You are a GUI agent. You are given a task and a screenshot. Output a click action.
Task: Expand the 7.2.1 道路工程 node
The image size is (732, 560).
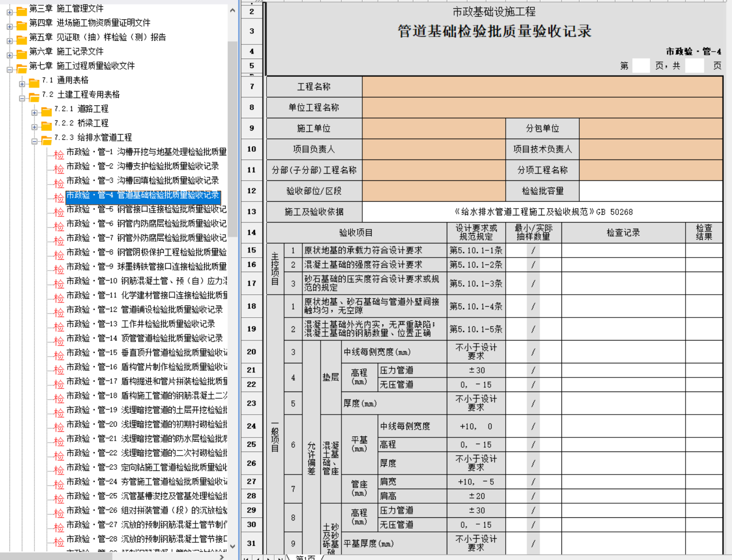click(34, 112)
